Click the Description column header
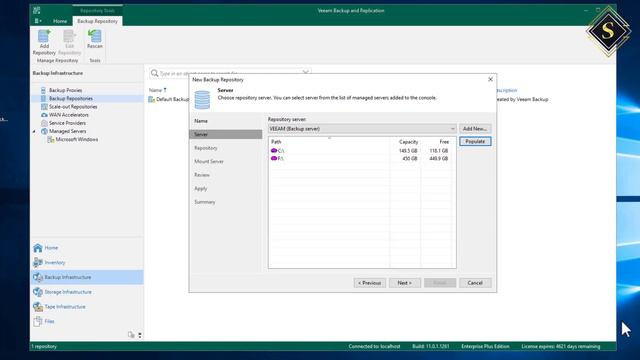 (506, 90)
